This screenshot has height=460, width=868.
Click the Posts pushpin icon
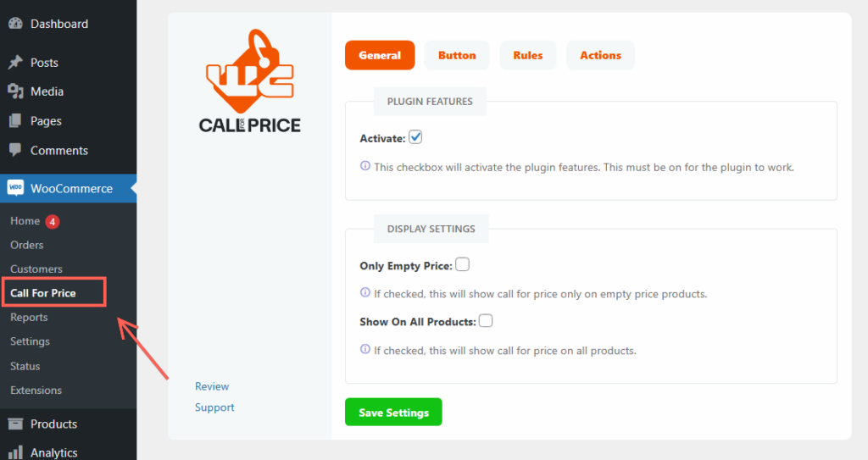coord(15,63)
